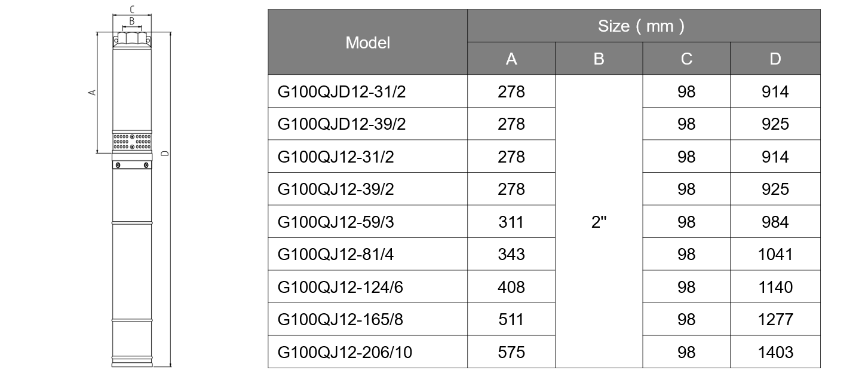
Task: Select model G100QJD12-31/2 row label
Action: point(338,91)
